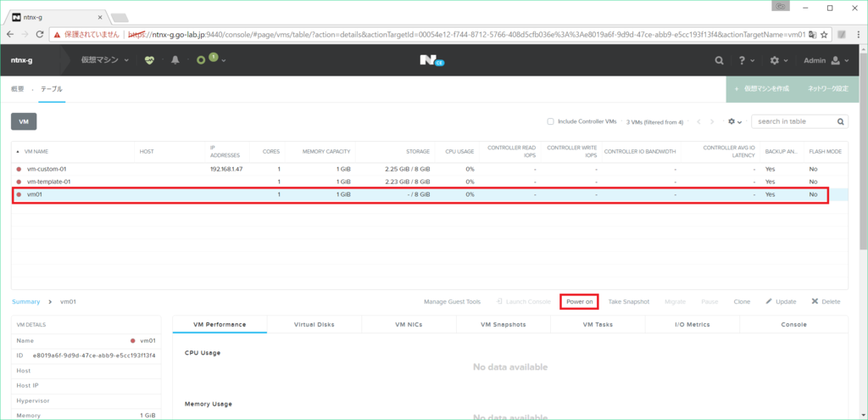868x420 pixels.
Task: Click the table search magnifier icon
Action: point(840,121)
